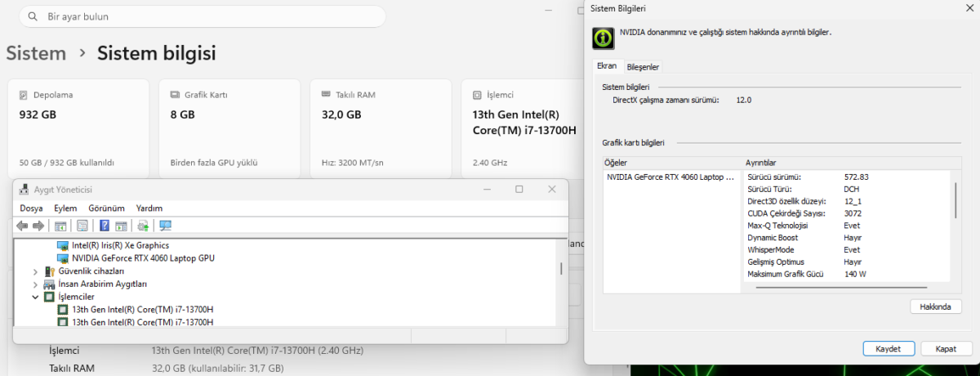Expand the Güvenlik cihazları node
Viewport: 980px width, 376px height.
[x=35, y=271]
